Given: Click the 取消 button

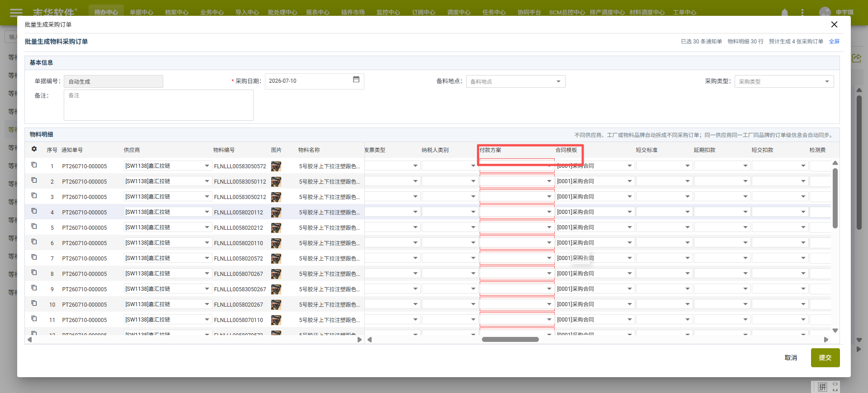Looking at the screenshot, I should click(x=791, y=358).
